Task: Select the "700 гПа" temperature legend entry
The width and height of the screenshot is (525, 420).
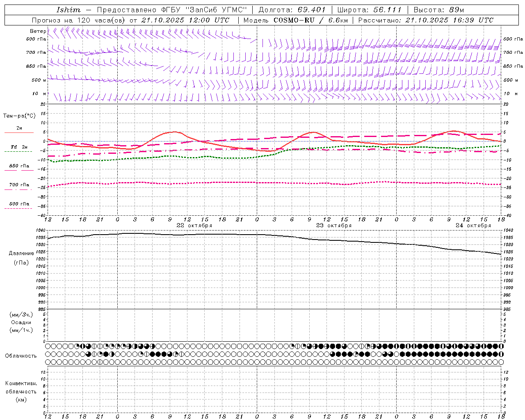Action: 19,185
